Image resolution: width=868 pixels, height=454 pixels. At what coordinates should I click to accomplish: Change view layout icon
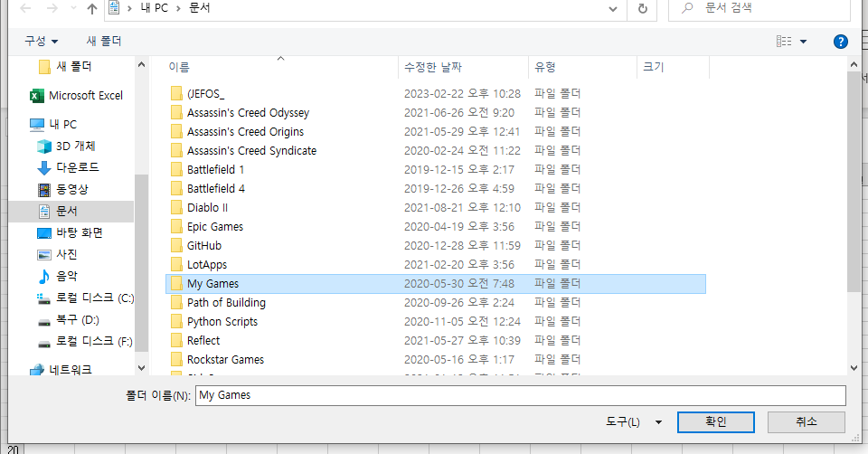pos(784,41)
